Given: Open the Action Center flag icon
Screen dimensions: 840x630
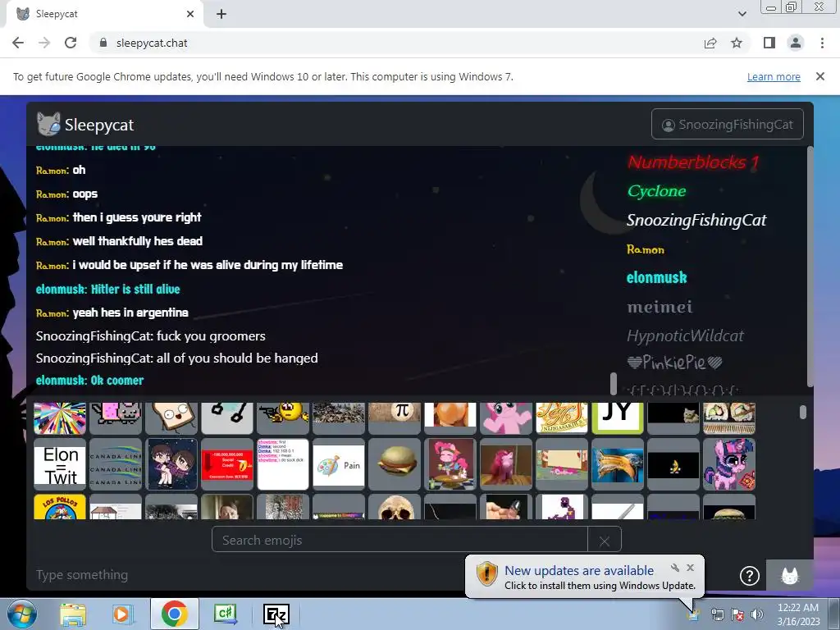Looking at the screenshot, I should (737, 614).
